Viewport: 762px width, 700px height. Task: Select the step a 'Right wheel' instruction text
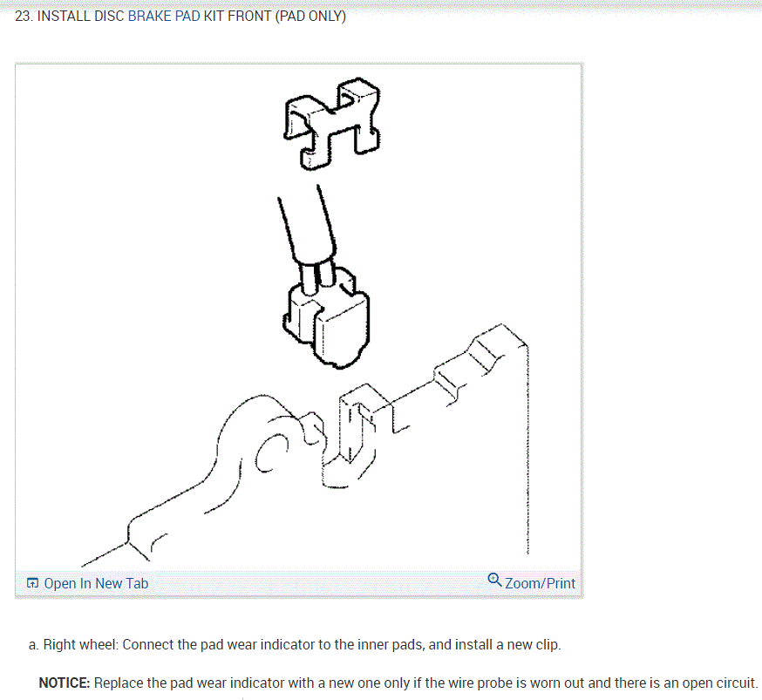[295, 644]
